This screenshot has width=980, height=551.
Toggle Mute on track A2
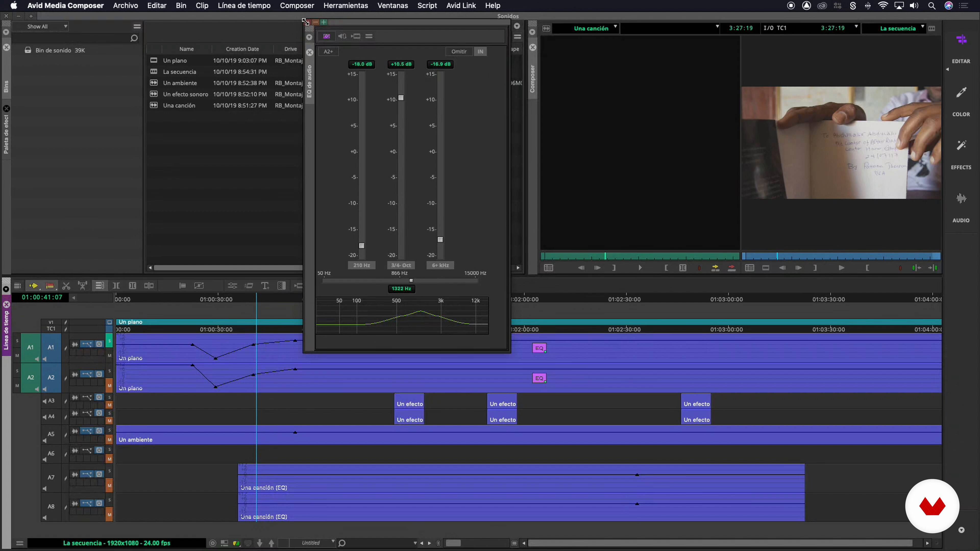point(109,386)
